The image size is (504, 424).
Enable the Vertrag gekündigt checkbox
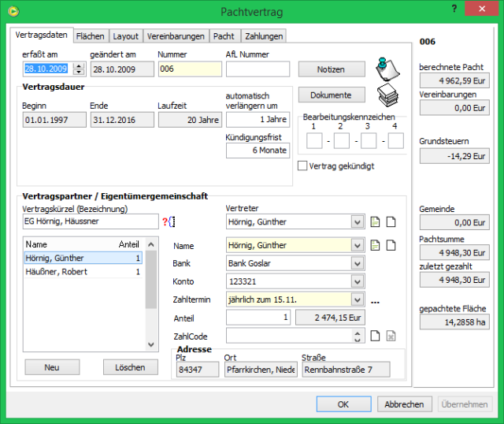click(302, 166)
